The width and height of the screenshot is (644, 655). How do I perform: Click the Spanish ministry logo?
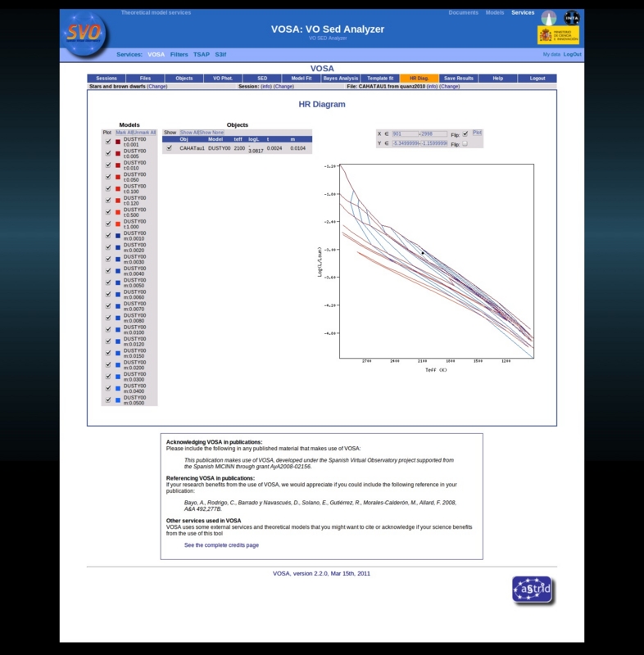pos(558,35)
